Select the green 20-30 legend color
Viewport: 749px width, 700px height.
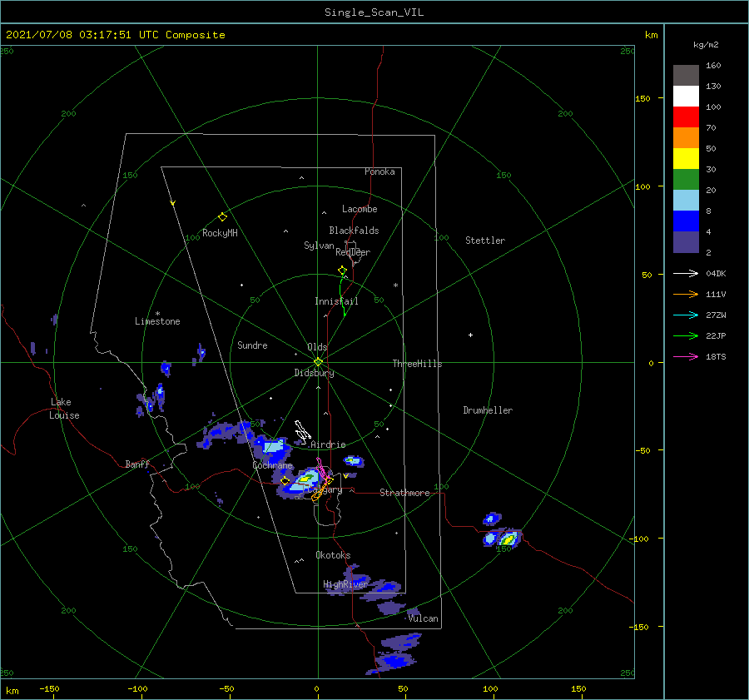point(686,180)
